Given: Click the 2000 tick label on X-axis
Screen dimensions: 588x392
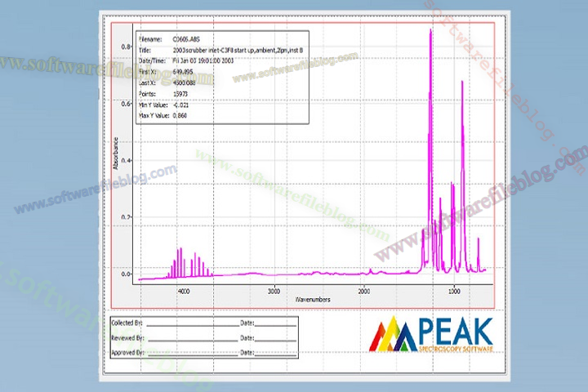Looking at the screenshot, I should click(x=364, y=290).
